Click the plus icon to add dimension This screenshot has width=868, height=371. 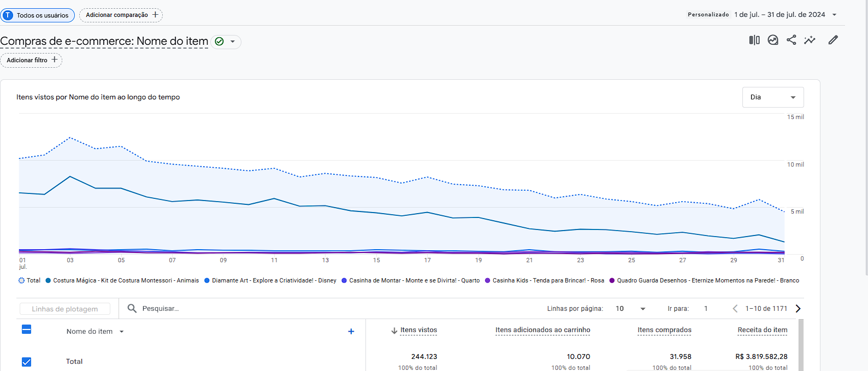351,332
